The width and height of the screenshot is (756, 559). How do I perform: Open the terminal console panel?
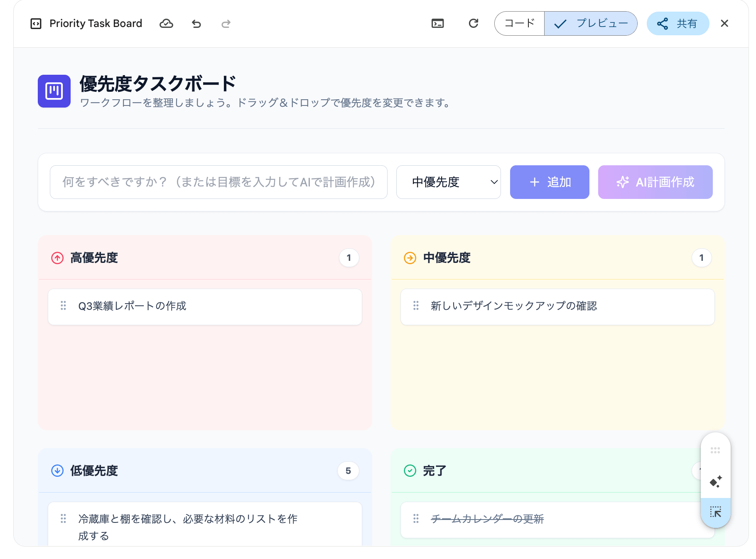pyautogui.click(x=437, y=24)
